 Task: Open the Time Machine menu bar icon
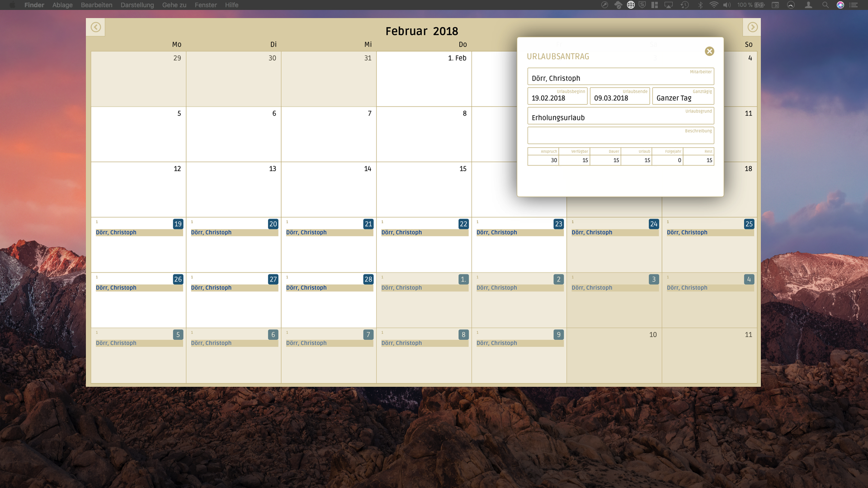pyautogui.click(x=685, y=5)
